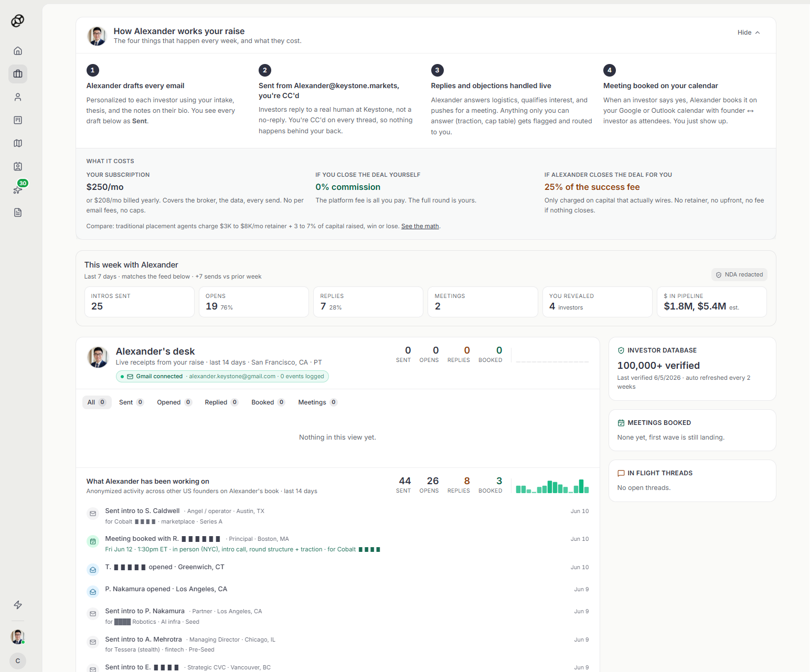
Task: Click the mail icon for P. Nakamura intro
Action: (93, 614)
